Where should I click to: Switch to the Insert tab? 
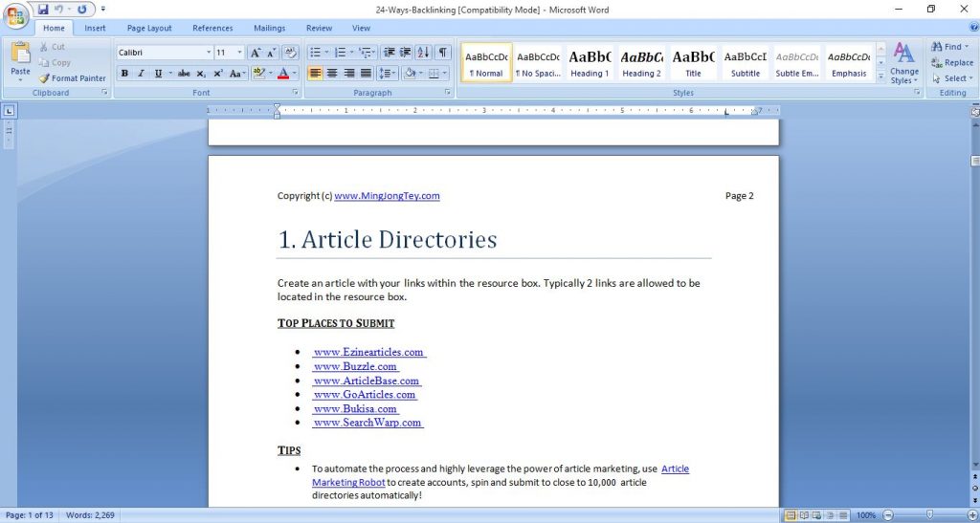pyautogui.click(x=95, y=28)
